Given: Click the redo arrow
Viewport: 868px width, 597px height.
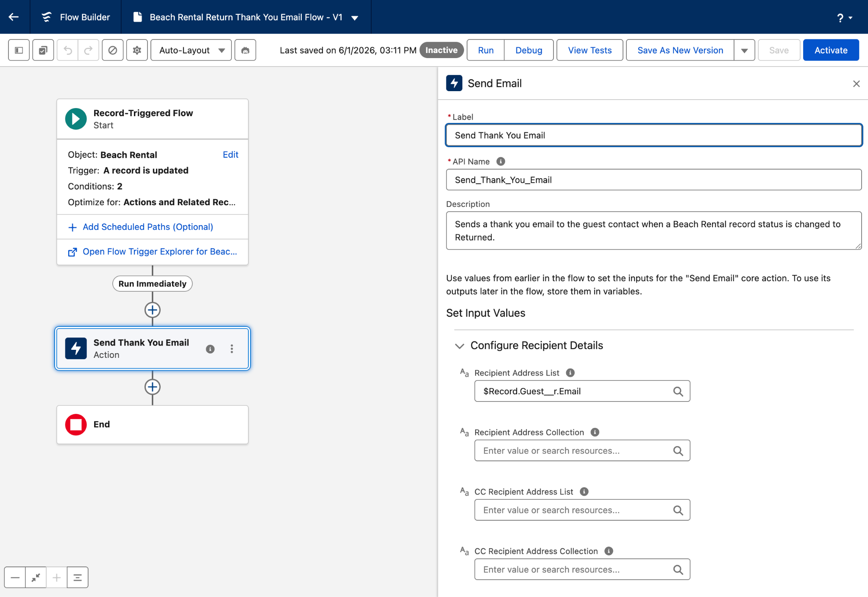Looking at the screenshot, I should click(x=88, y=50).
